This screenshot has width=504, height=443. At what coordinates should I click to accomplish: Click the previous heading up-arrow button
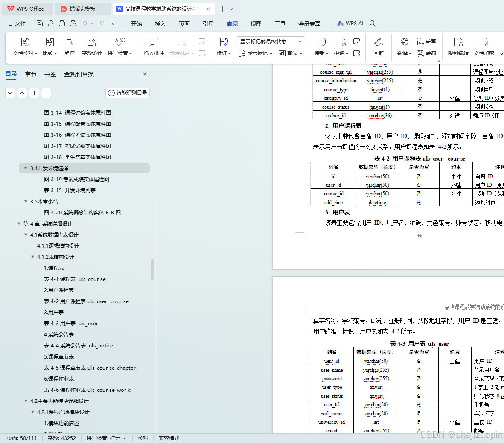(22, 93)
